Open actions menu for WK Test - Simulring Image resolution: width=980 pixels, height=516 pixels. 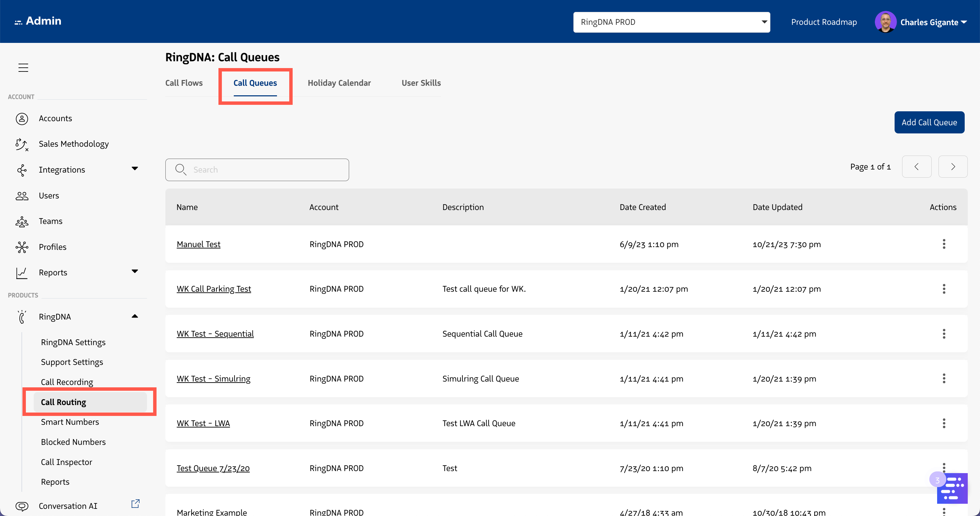click(944, 378)
